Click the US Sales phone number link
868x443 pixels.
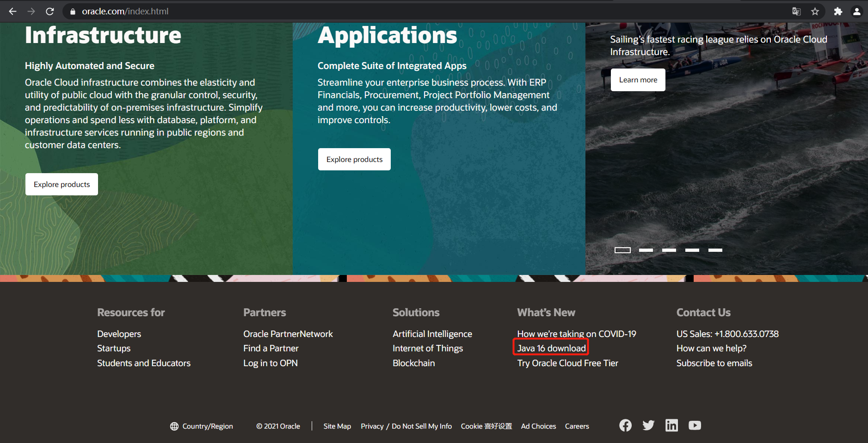click(x=727, y=334)
